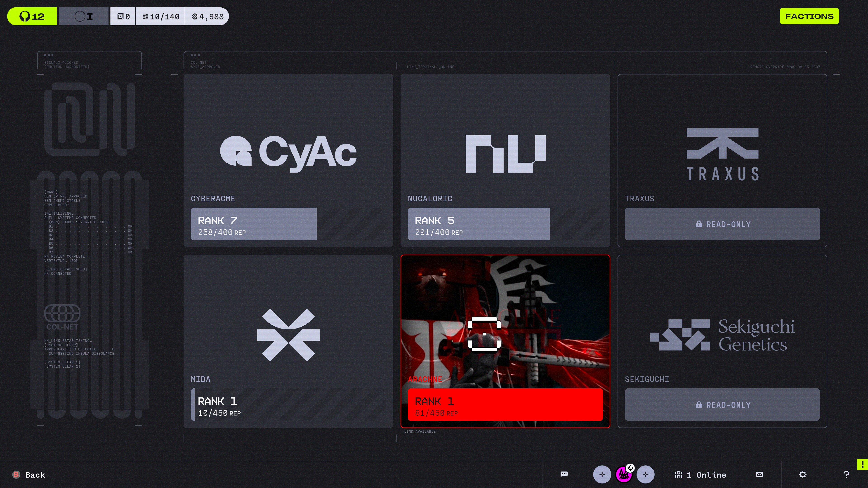Click the question mark help icon
868x488 pixels.
pos(846,474)
